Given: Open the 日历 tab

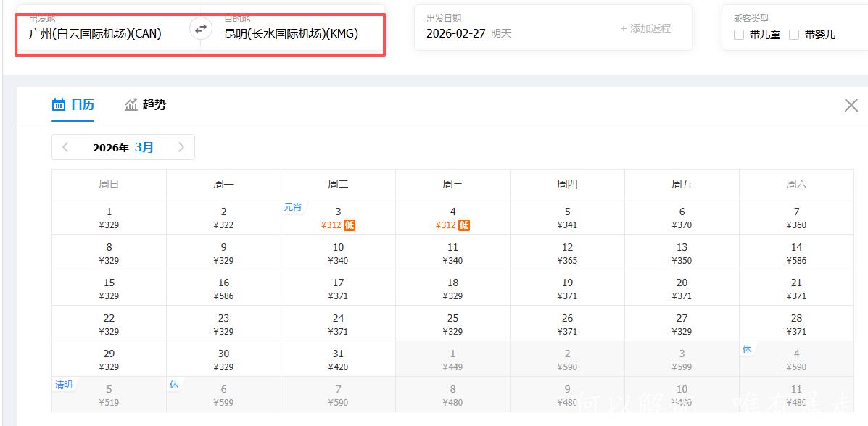Looking at the screenshot, I should [x=82, y=105].
